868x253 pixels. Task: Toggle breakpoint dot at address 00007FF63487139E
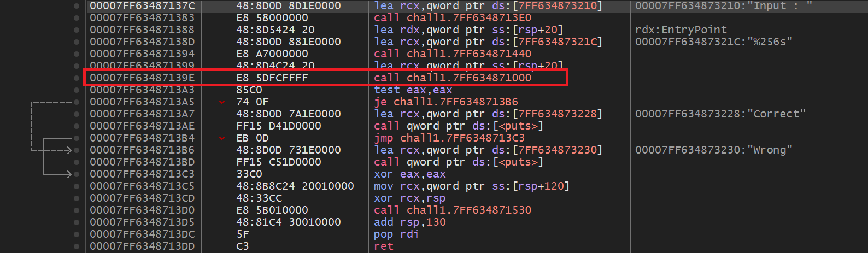tap(77, 78)
